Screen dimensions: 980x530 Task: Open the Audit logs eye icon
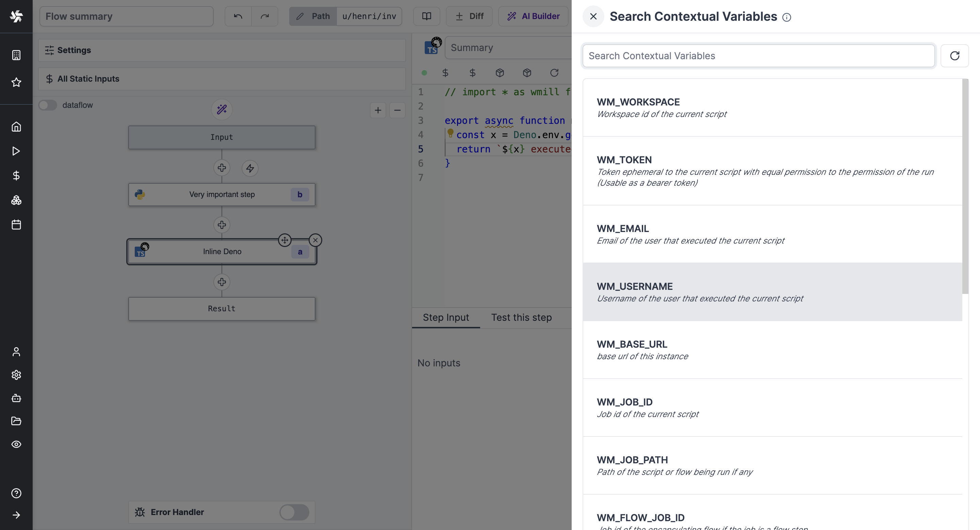[16, 444]
